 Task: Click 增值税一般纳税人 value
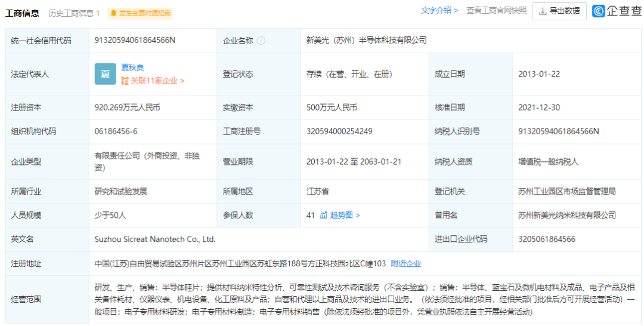pos(548,162)
